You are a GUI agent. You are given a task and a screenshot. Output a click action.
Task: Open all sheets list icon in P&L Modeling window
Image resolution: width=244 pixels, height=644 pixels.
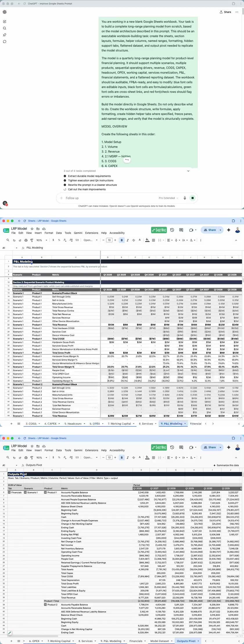click(19, 424)
